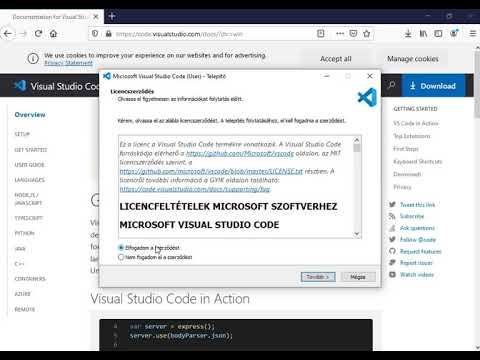Jump to Privacy section link
Image resolution: width=480 pixels, height=360 pixels.
coord(402,187)
